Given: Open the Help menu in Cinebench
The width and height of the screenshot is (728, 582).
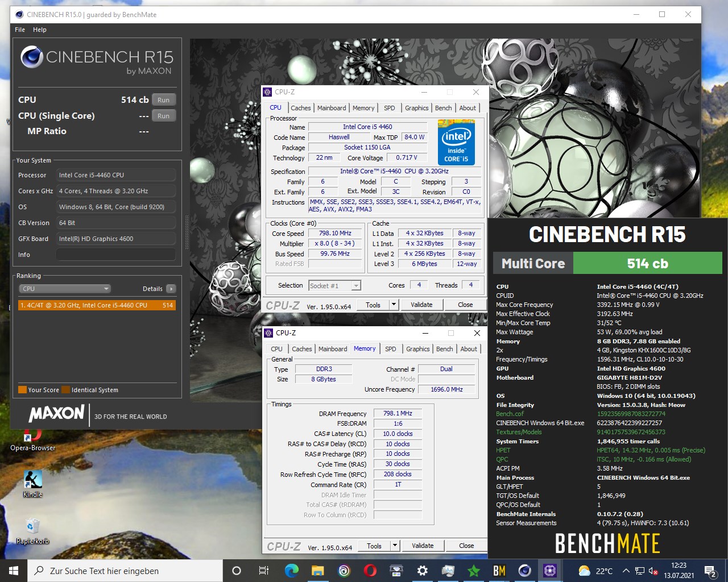Looking at the screenshot, I should pyautogui.click(x=40, y=30).
